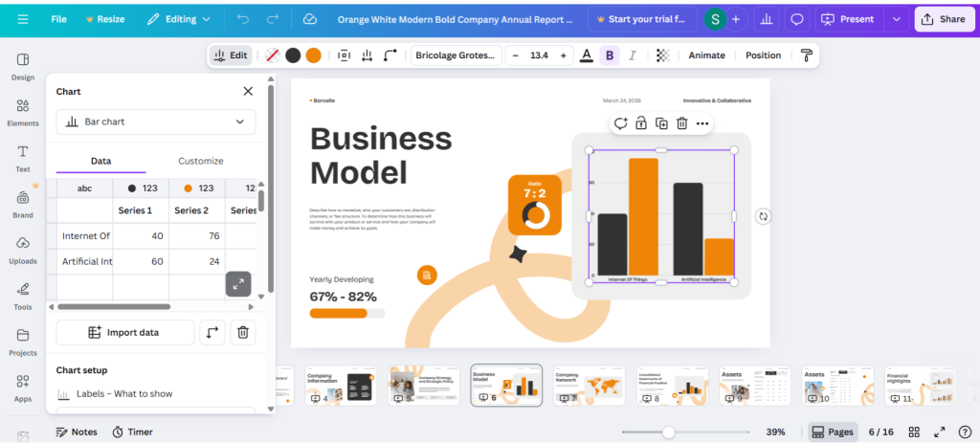Decrease font size with minus
Screen dimensions: 980x443
[x=516, y=55]
